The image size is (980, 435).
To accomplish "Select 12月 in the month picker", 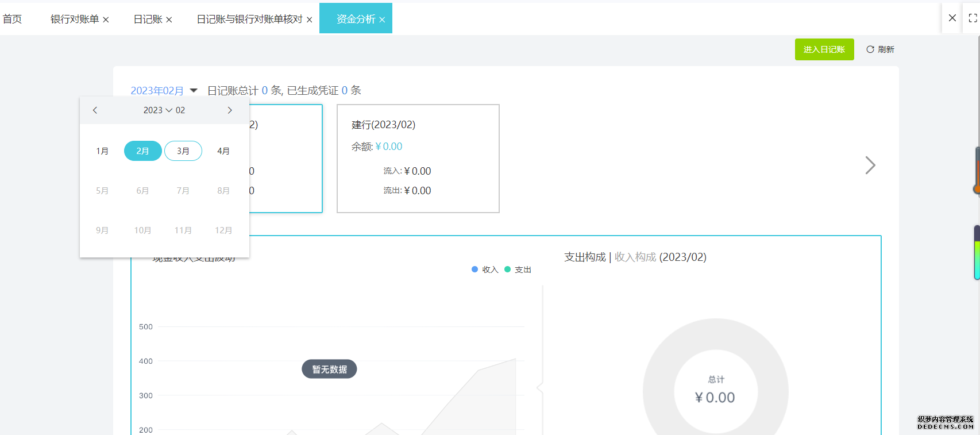I will point(223,230).
